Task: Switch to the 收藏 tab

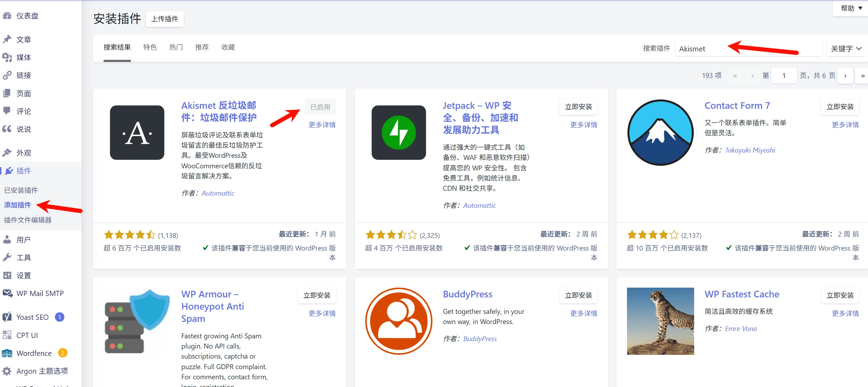Action: (x=228, y=47)
